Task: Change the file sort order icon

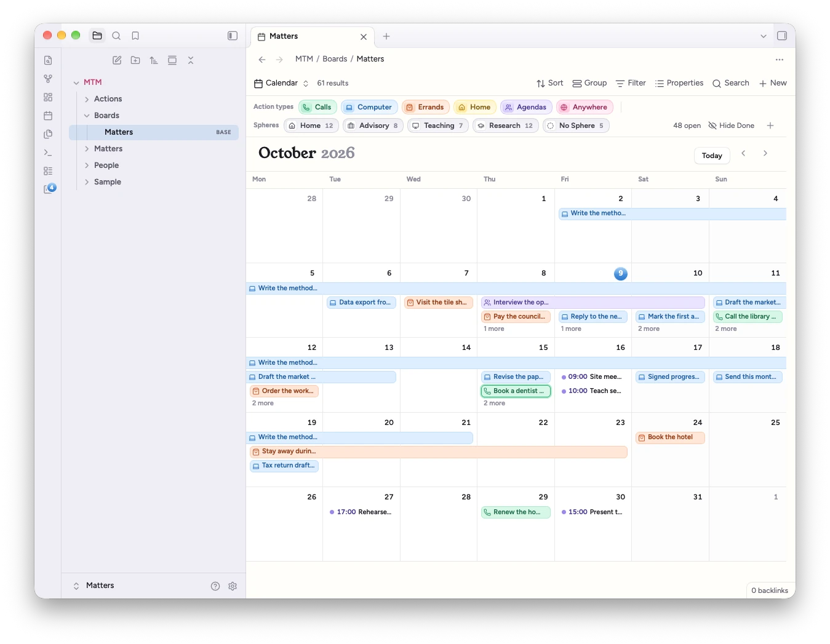Action: pyautogui.click(x=154, y=60)
